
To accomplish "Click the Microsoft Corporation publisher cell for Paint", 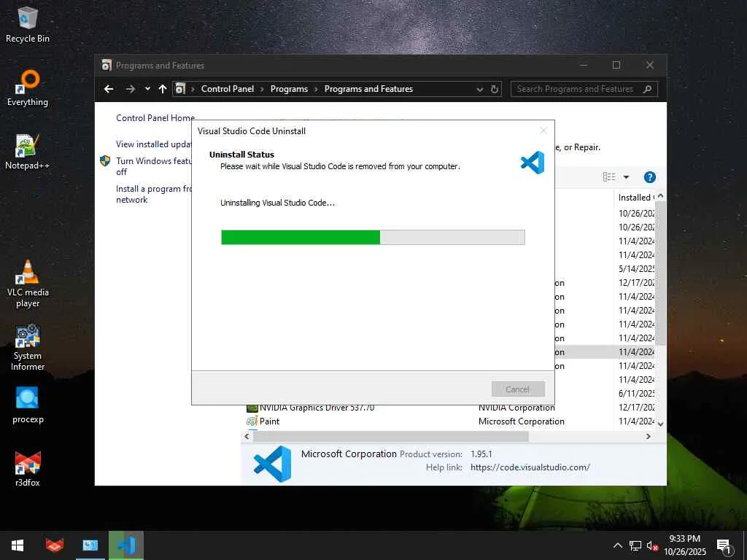I will click(x=521, y=421).
